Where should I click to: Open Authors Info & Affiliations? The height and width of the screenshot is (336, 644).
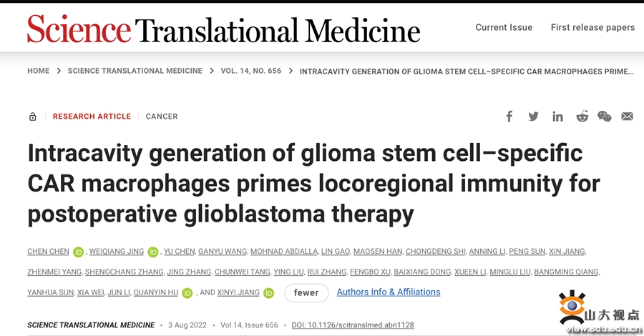[389, 292]
